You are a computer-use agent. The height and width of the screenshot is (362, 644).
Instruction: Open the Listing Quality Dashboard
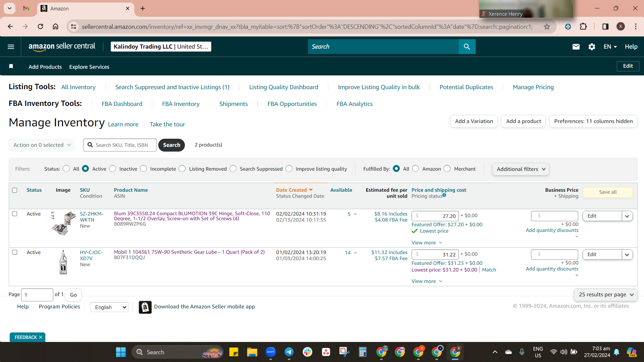(284, 87)
